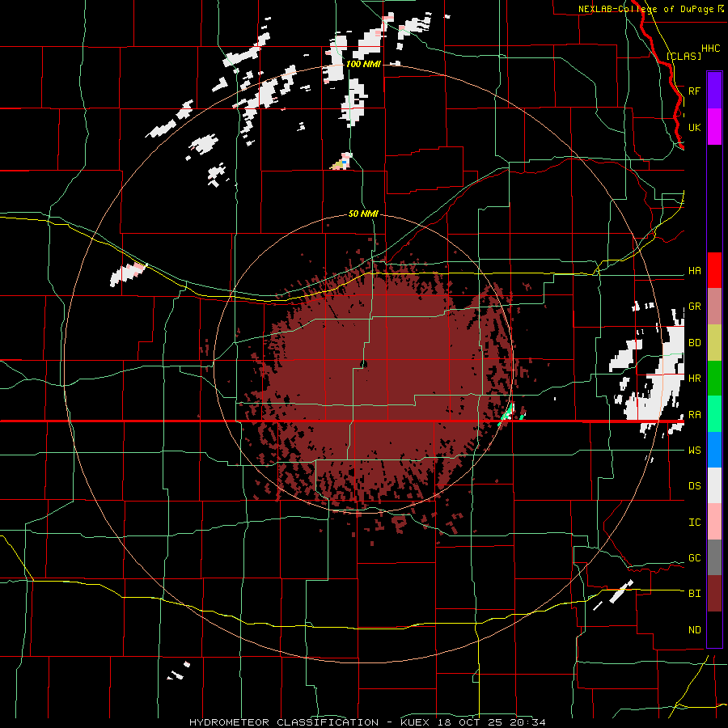Click the dark green HR legend swatch
The width and height of the screenshot is (728, 728).
click(714, 379)
